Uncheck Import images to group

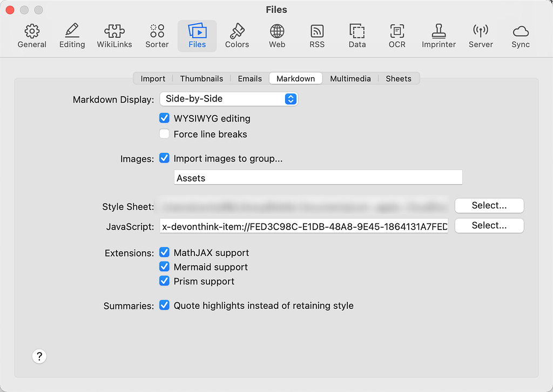(x=164, y=158)
